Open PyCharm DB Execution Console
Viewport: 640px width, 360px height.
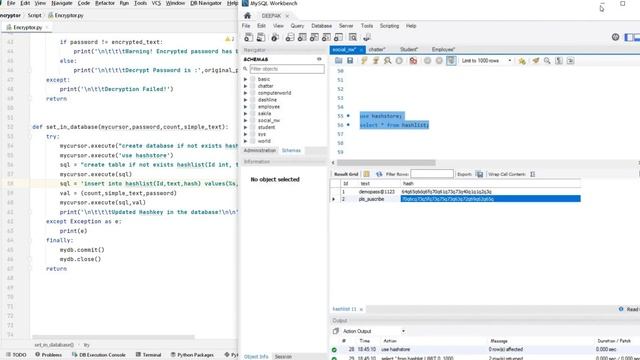98,355
